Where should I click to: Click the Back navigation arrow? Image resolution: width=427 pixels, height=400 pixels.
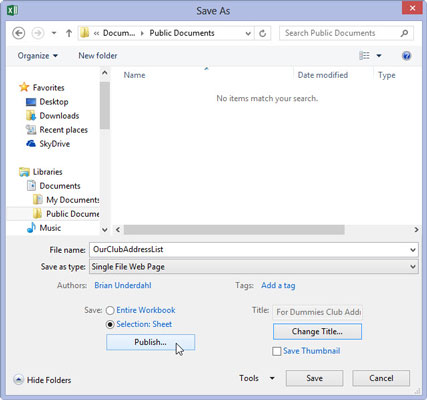tap(19, 33)
